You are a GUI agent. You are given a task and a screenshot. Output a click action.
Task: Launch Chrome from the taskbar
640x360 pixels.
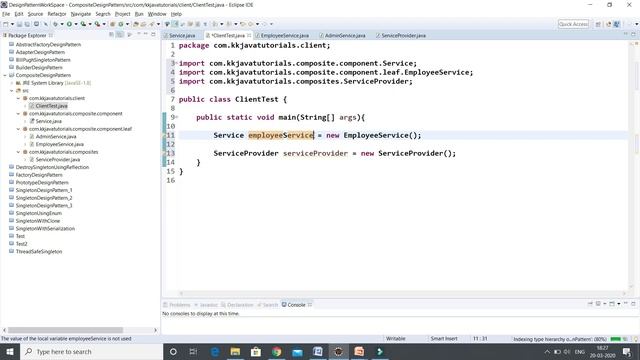276,351
